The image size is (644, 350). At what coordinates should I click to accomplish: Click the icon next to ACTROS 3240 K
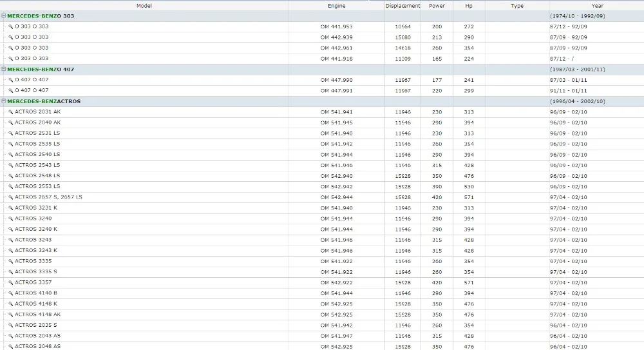click(11, 229)
